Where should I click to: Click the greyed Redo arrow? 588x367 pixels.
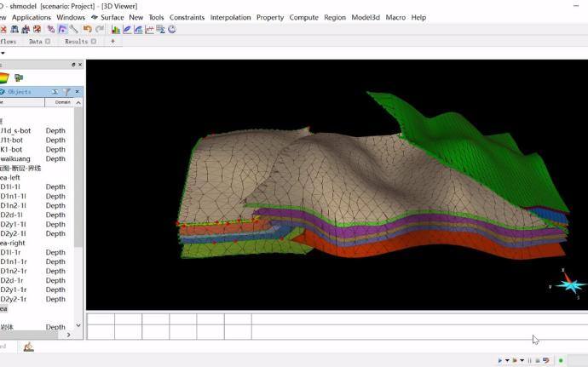(x=100, y=29)
